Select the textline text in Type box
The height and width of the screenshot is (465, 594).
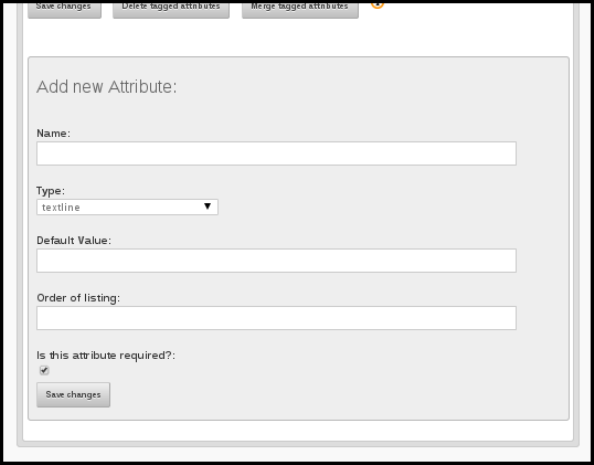(61, 207)
